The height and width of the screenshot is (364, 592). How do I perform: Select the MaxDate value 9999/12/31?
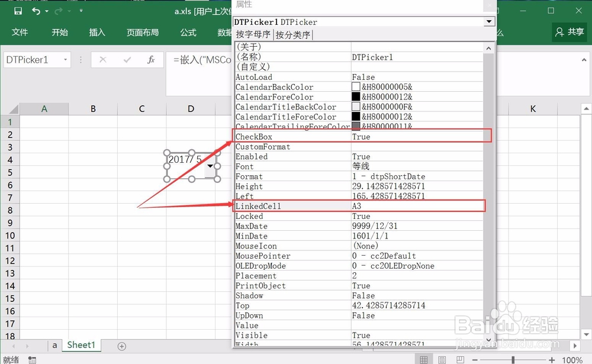pos(375,226)
